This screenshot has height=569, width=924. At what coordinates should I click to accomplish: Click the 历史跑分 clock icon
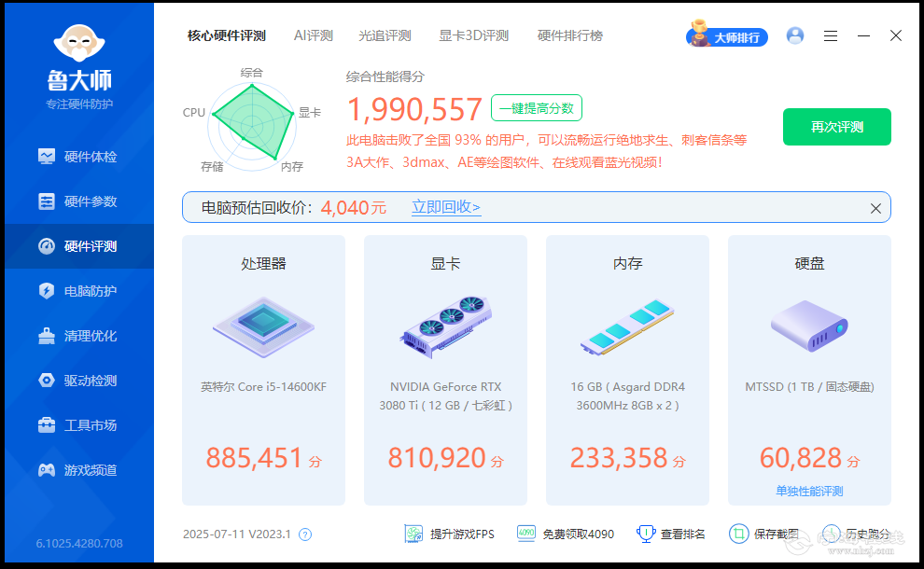click(832, 534)
